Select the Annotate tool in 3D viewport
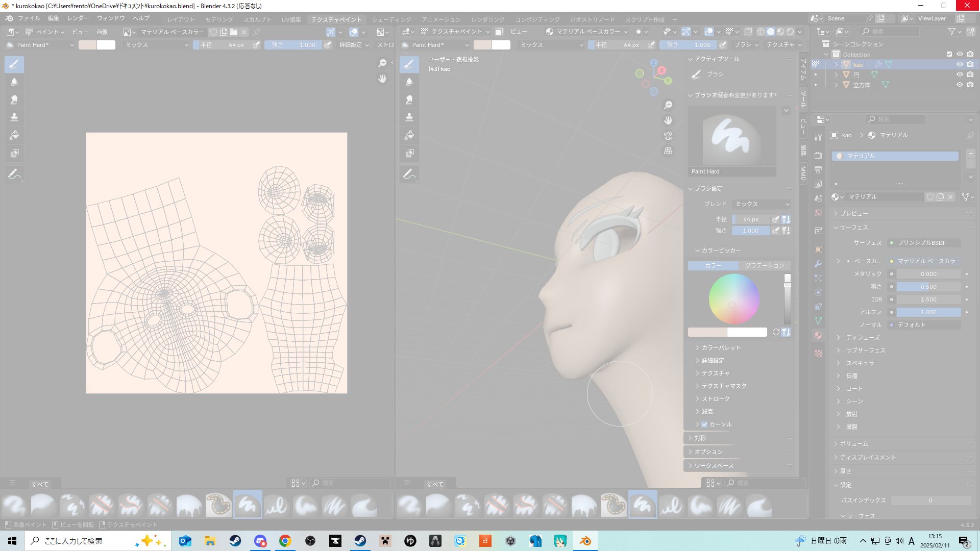The height and width of the screenshot is (551, 980). click(x=409, y=174)
